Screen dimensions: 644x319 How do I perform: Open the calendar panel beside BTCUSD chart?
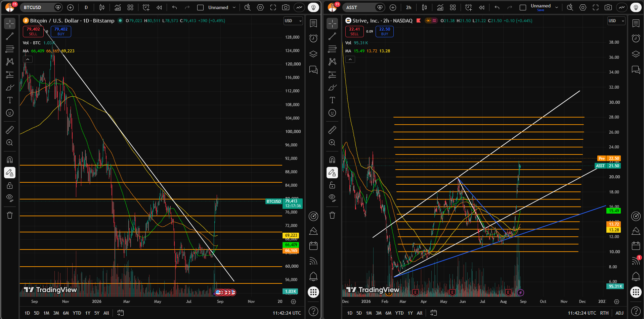(313, 246)
